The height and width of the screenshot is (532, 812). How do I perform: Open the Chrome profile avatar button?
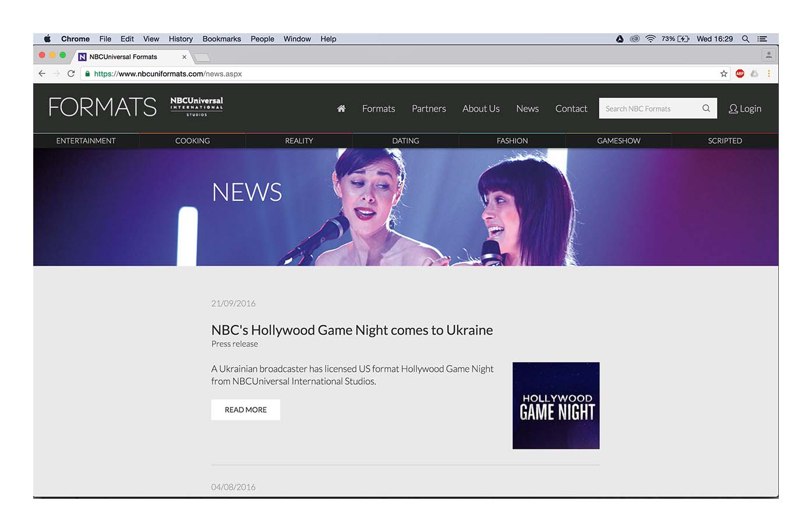(x=769, y=55)
